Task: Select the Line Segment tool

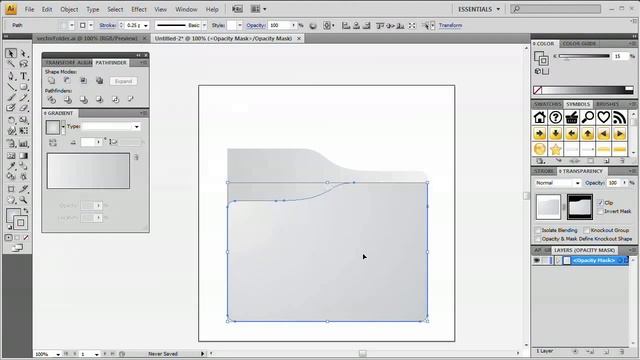Action: (x=11, y=87)
